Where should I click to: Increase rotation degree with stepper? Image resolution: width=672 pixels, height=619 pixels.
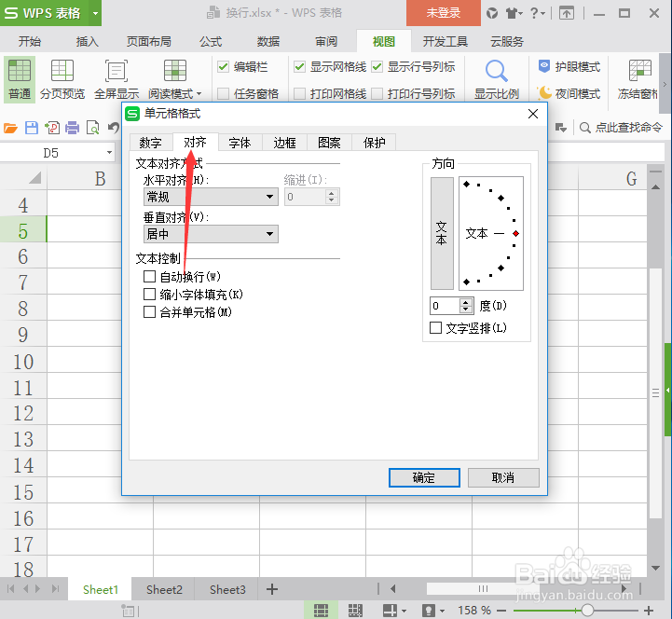pos(465,302)
